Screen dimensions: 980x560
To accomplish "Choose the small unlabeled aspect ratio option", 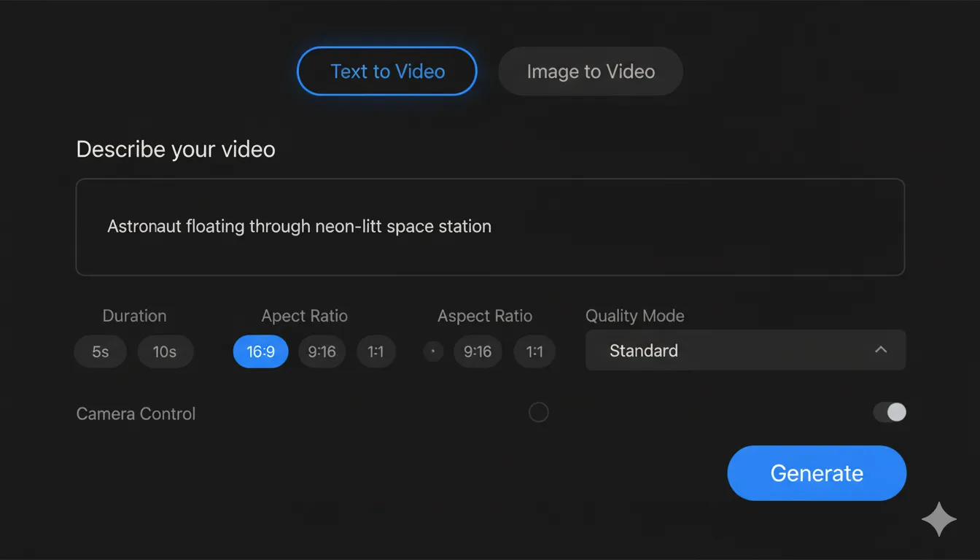I will 432,351.
